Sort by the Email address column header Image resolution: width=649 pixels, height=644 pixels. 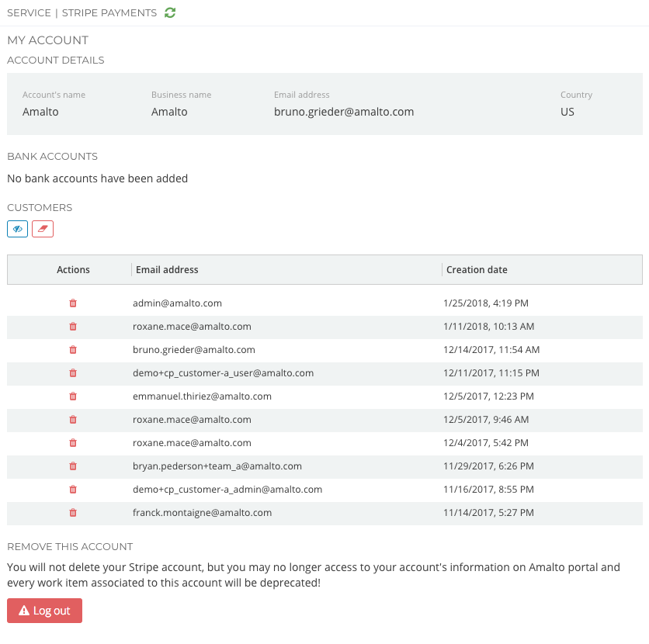click(x=167, y=270)
